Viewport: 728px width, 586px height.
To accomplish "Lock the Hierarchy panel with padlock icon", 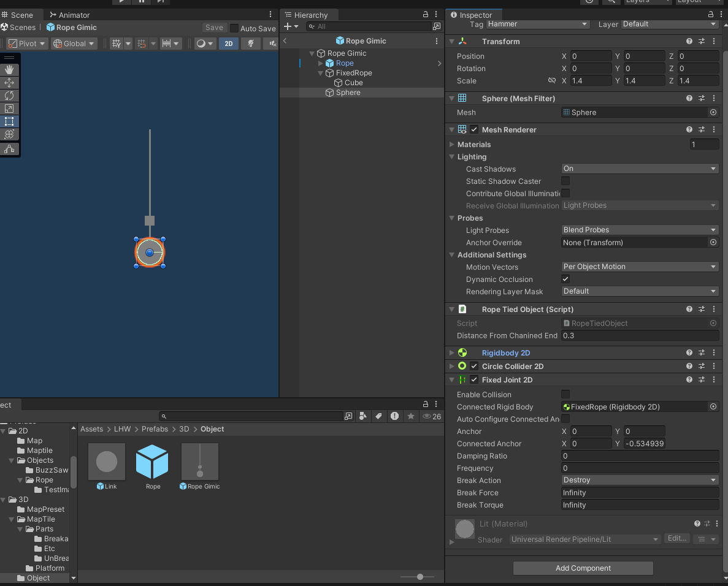I will (426, 15).
